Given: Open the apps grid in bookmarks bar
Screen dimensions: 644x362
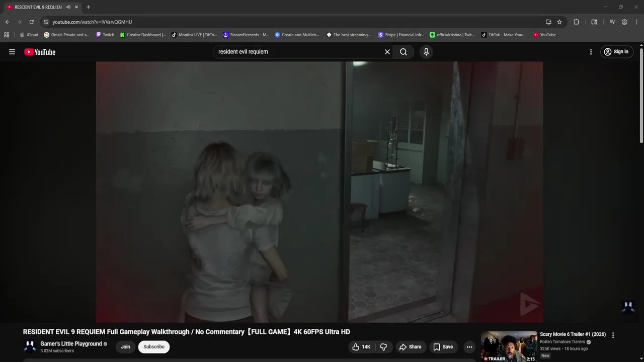Looking at the screenshot, I should coord(7,35).
